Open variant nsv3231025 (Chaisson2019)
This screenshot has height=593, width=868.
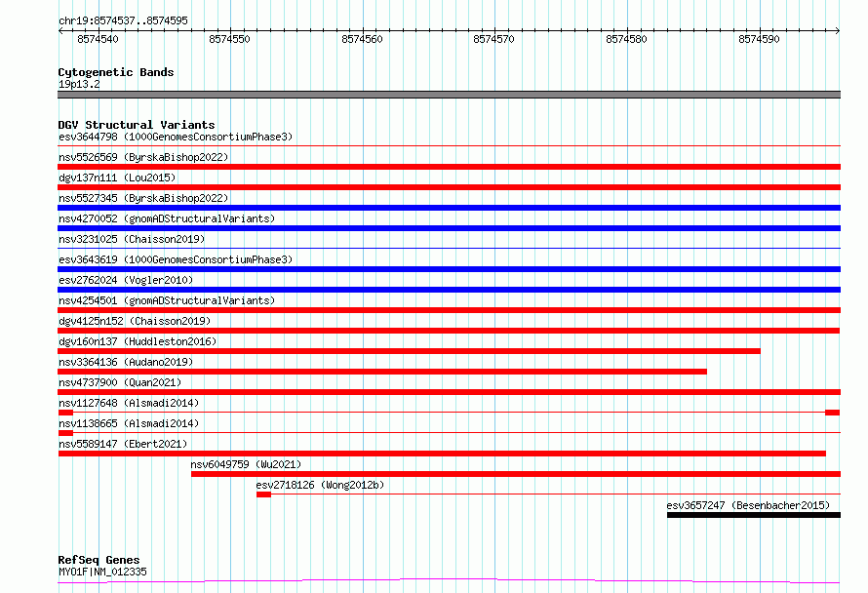tap(132, 239)
